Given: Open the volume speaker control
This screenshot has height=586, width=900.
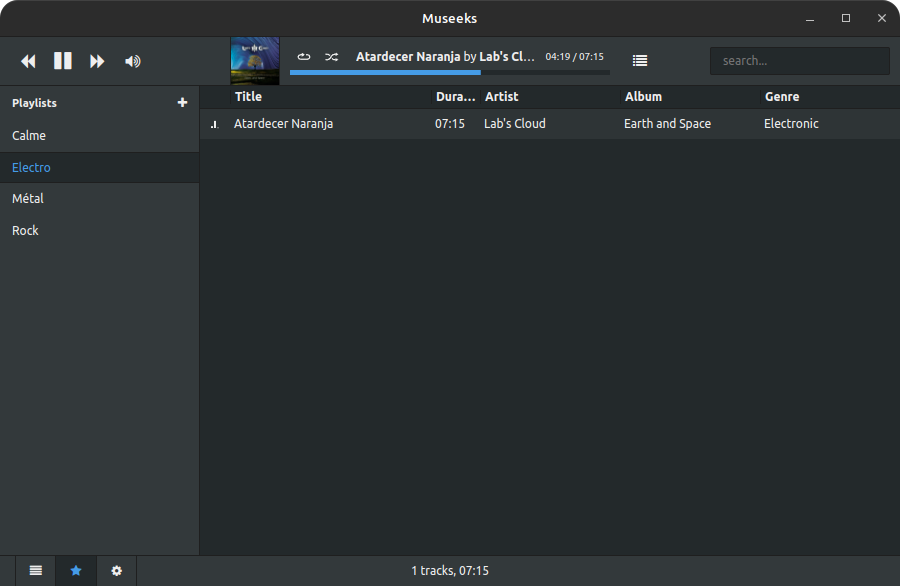Looking at the screenshot, I should pos(132,61).
